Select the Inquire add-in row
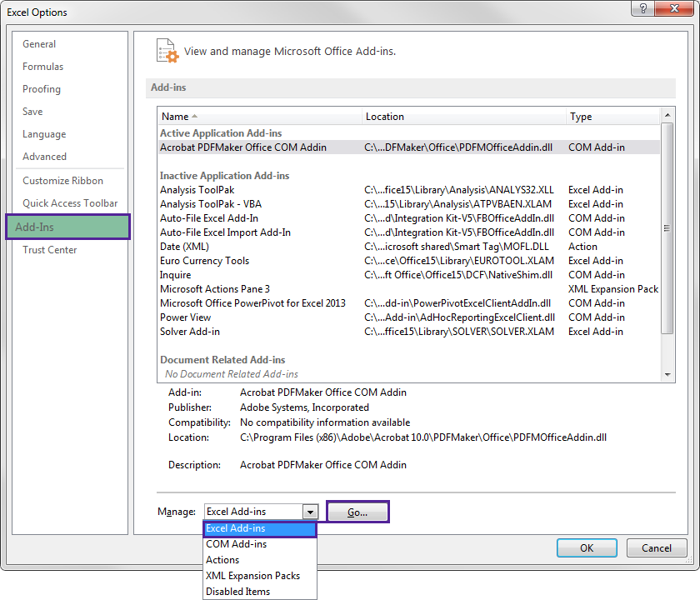This screenshot has width=700, height=600. point(409,275)
